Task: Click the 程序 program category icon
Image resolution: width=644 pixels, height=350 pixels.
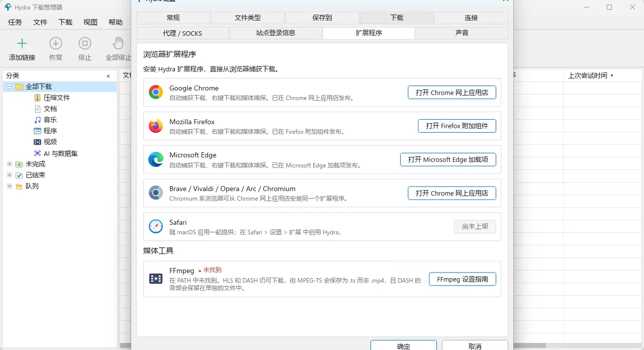Action: pyautogui.click(x=37, y=131)
